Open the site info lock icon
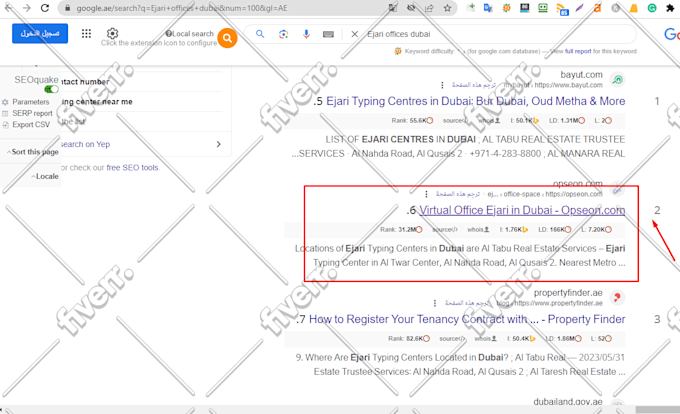The image size is (680, 414). pyautogui.click(x=67, y=8)
